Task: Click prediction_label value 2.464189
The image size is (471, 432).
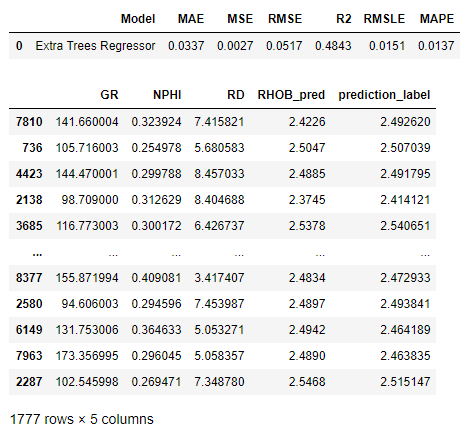Action: [x=405, y=330]
